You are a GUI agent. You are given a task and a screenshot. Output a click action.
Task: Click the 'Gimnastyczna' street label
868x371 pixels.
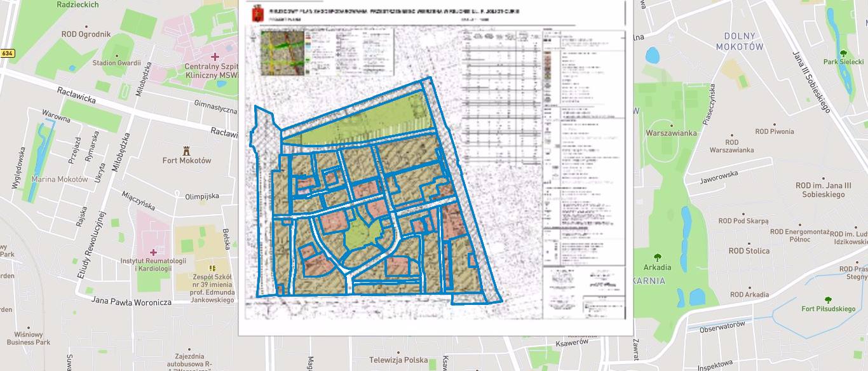pos(215,105)
